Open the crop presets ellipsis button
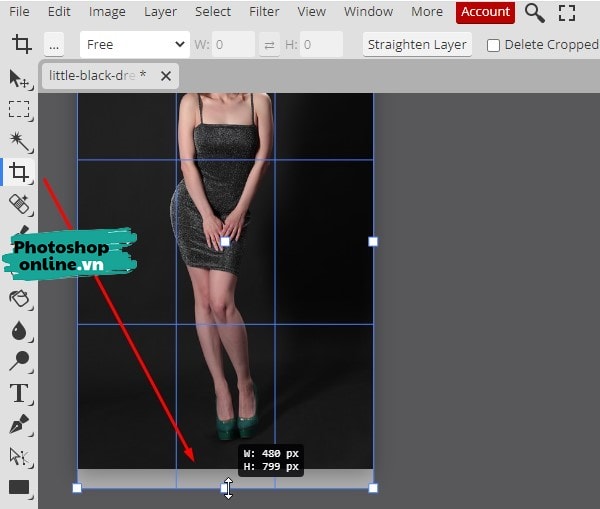The width and height of the screenshot is (600, 509). click(54, 45)
